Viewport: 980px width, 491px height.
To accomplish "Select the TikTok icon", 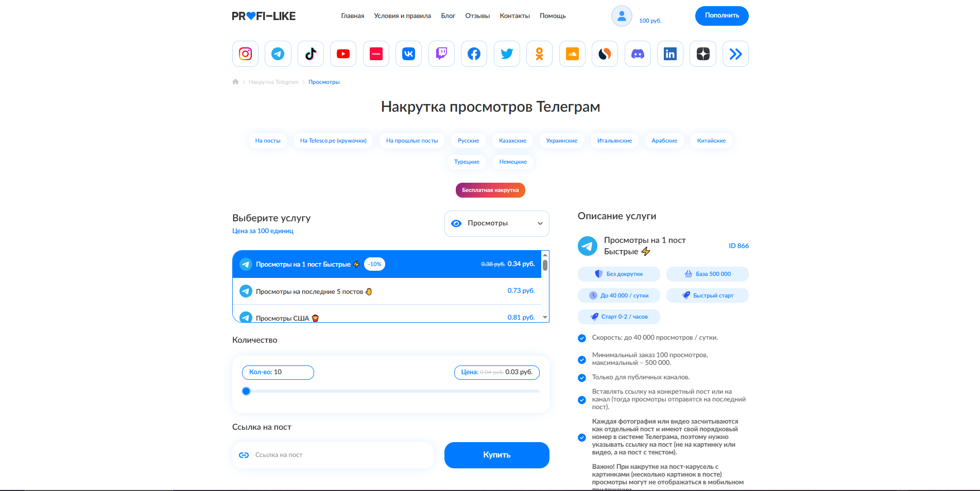I will click(311, 54).
